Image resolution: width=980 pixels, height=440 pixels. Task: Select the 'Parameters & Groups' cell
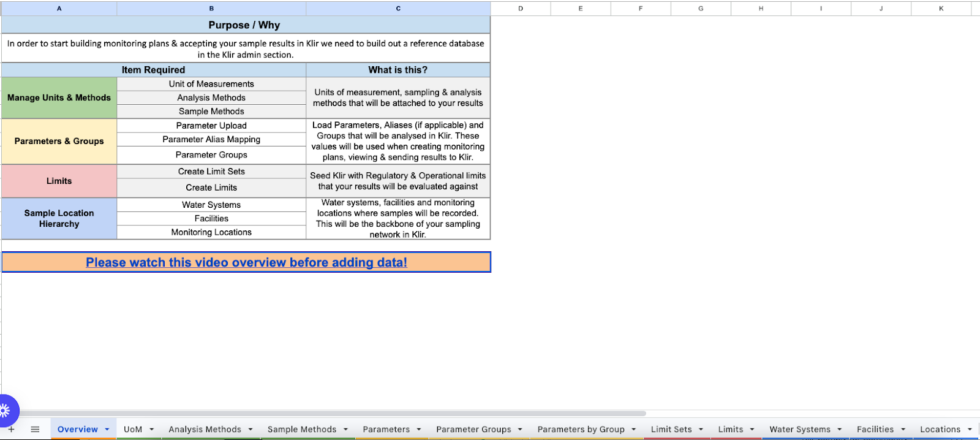pyautogui.click(x=59, y=141)
